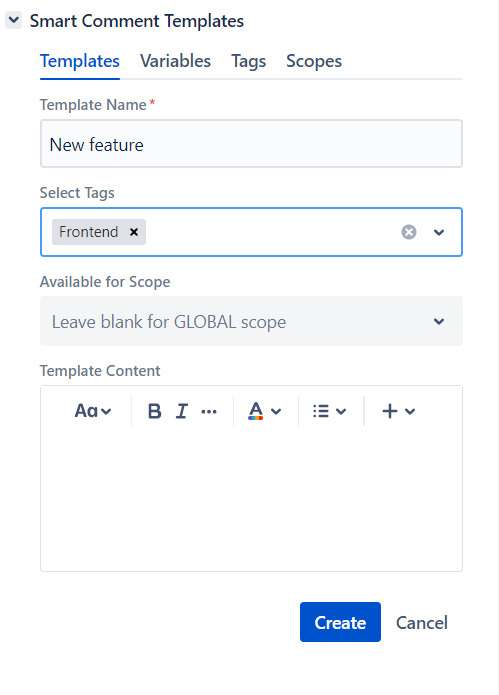
Task: Toggle italic formatting in editor toolbar
Action: pyautogui.click(x=182, y=411)
